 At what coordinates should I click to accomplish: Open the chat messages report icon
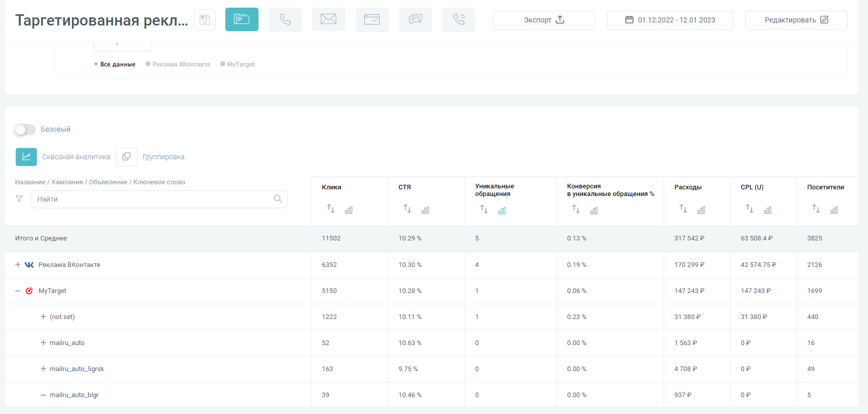pyautogui.click(x=415, y=20)
